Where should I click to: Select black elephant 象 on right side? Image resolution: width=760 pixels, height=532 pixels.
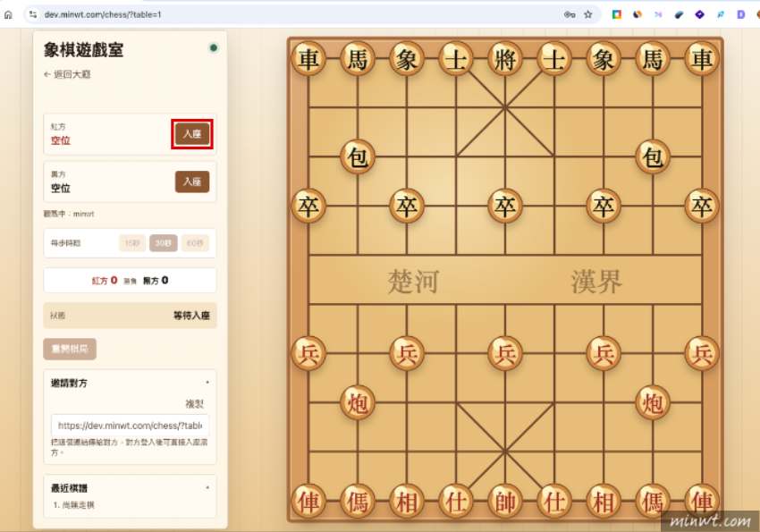604,59
